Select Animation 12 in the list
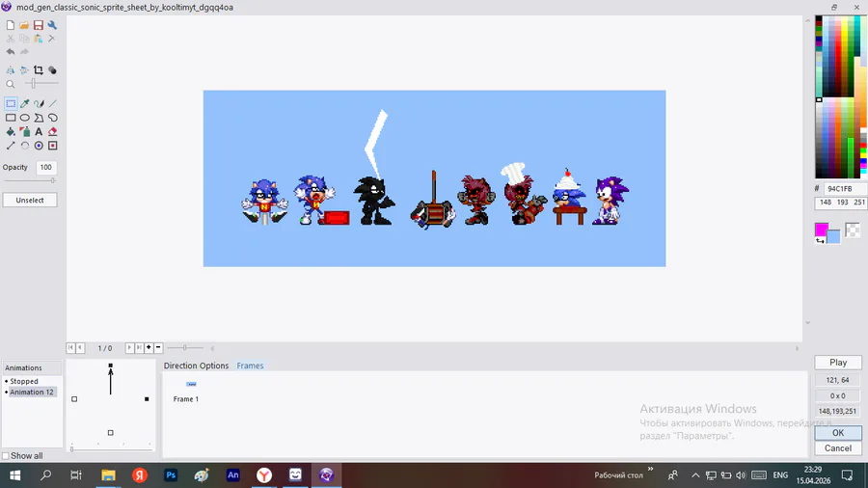 (32, 392)
